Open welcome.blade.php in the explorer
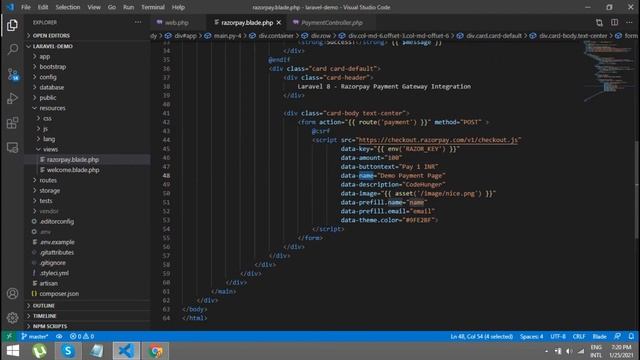 (x=73, y=170)
